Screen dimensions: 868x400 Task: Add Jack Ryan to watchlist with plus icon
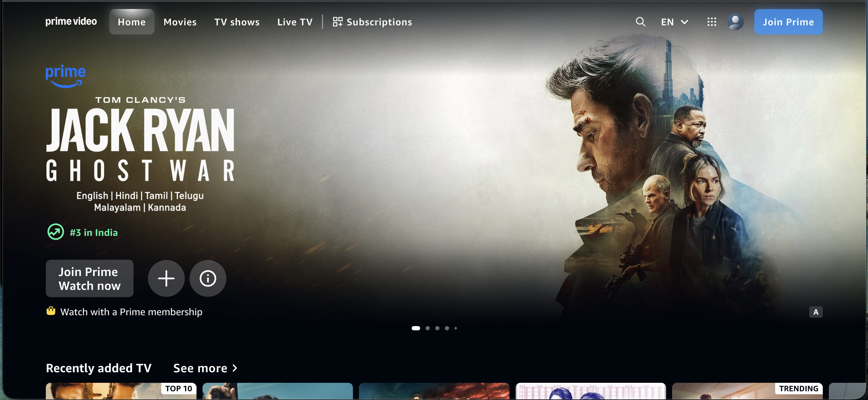click(166, 278)
